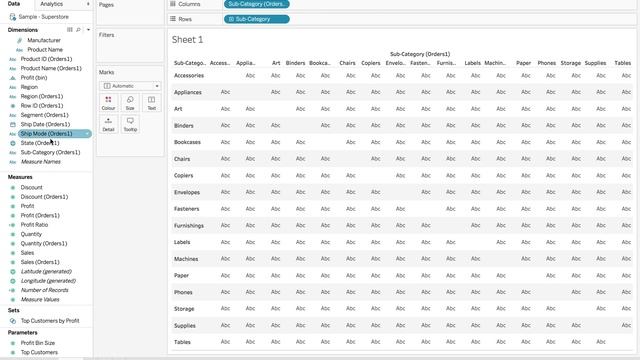Click the Machines row header

point(186,259)
